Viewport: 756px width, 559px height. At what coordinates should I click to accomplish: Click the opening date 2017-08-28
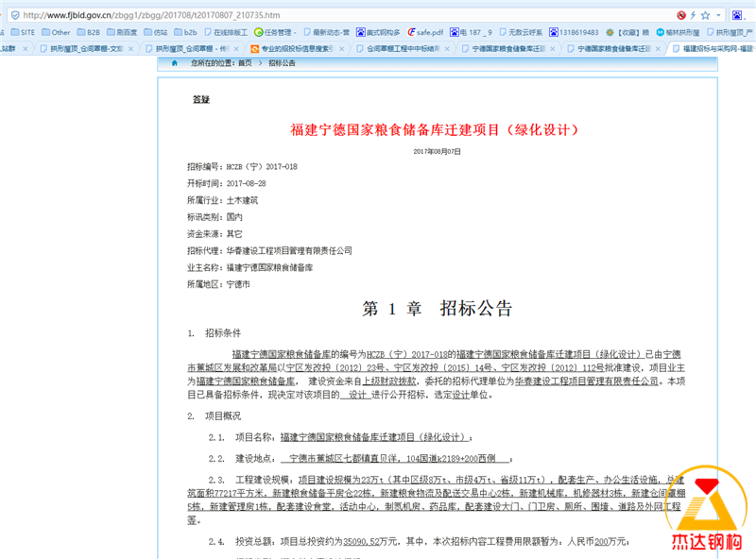(247, 183)
